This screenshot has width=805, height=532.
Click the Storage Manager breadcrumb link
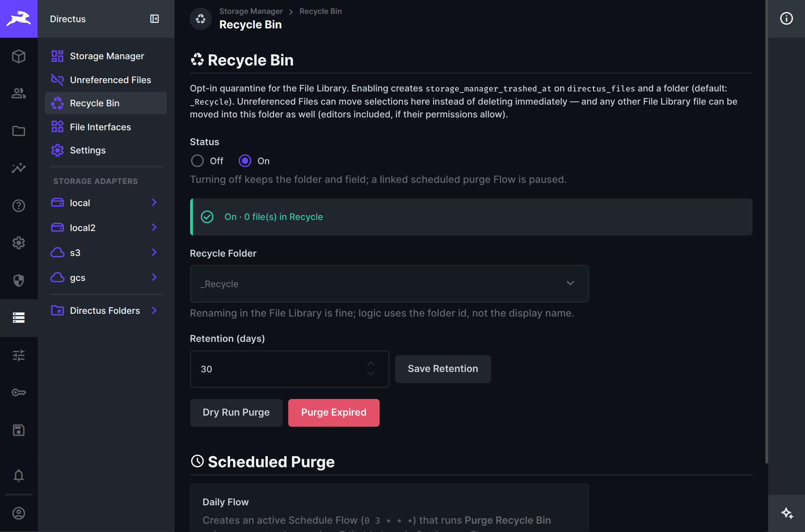click(x=251, y=11)
